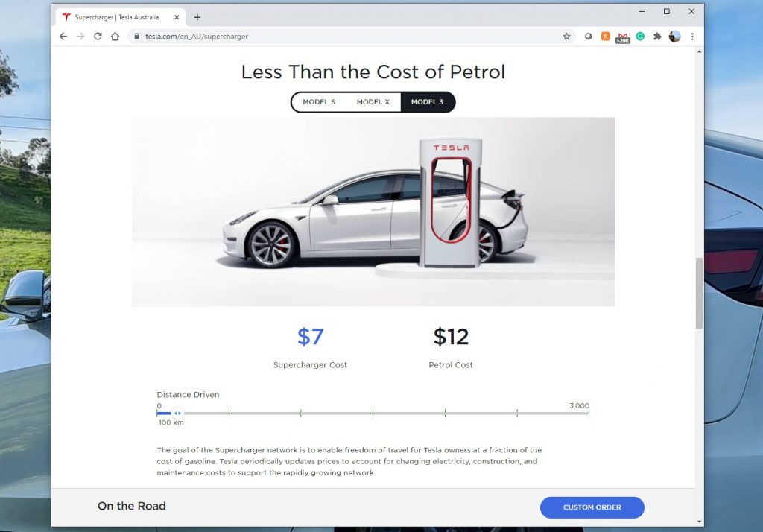This screenshot has width=763, height=532.
Task: Select the Model 3 option
Action: point(427,102)
